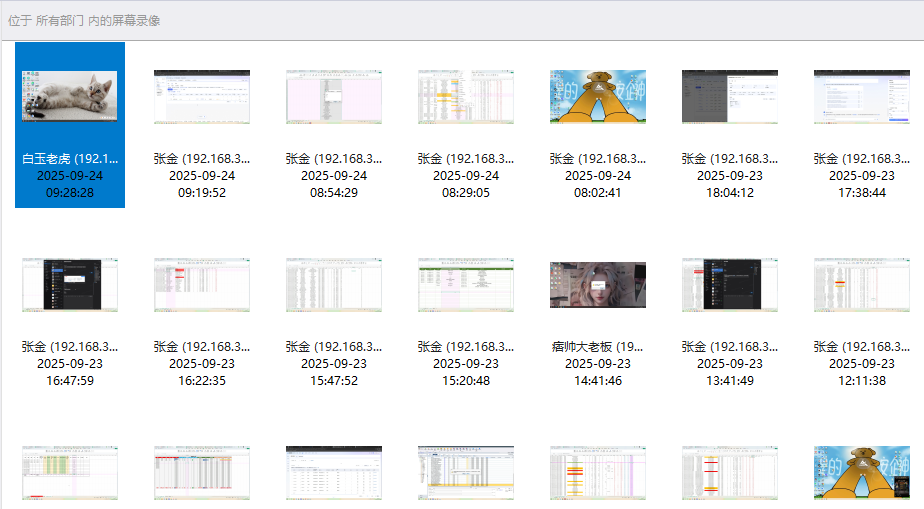The height and width of the screenshot is (509, 924).
Task: Select the 白玉老虎 cat wallpaper recording thumbnail
Action: tap(70, 96)
